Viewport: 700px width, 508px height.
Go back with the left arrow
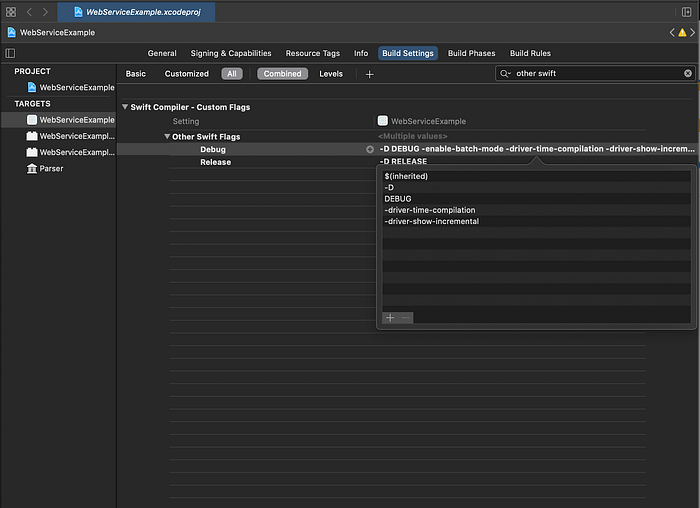(x=29, y=12)
